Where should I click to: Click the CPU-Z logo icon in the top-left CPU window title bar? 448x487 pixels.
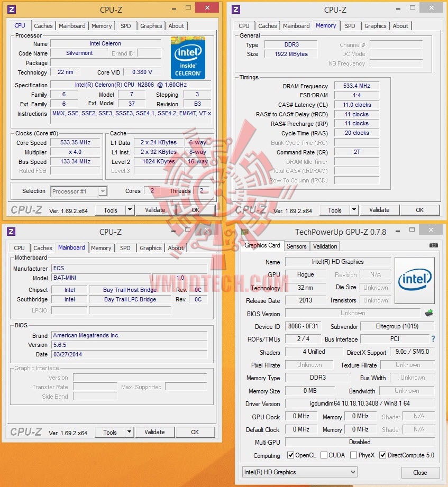(x=12, y=10)
